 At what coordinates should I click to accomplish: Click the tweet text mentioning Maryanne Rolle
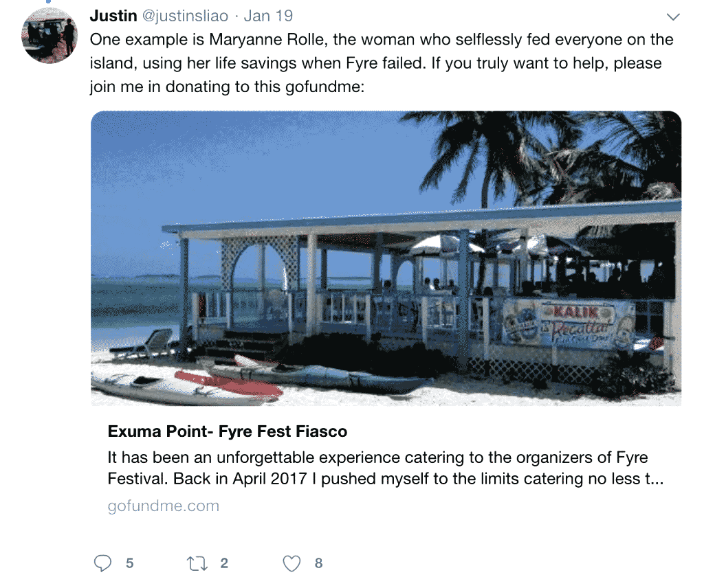(382, 63)
